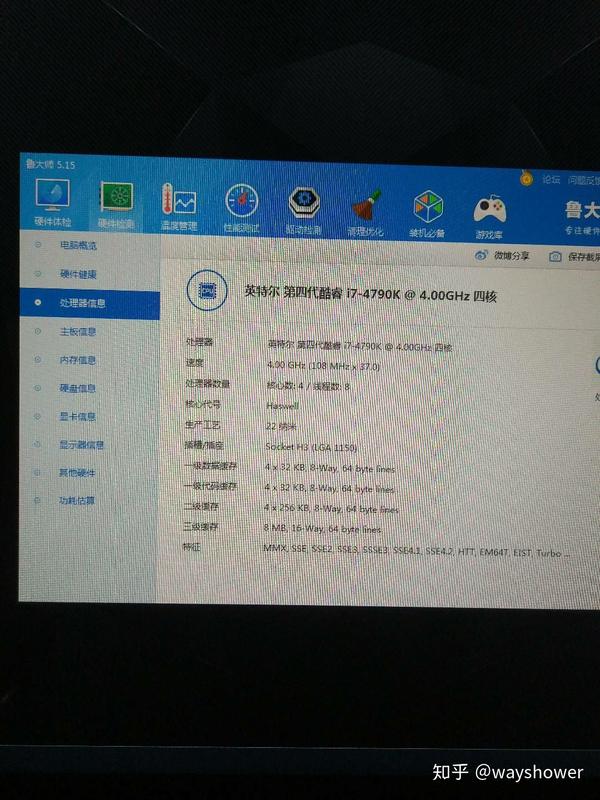Click the Weibo logo beside 微博分享
600x800 pixels.
tap(481, 255)
